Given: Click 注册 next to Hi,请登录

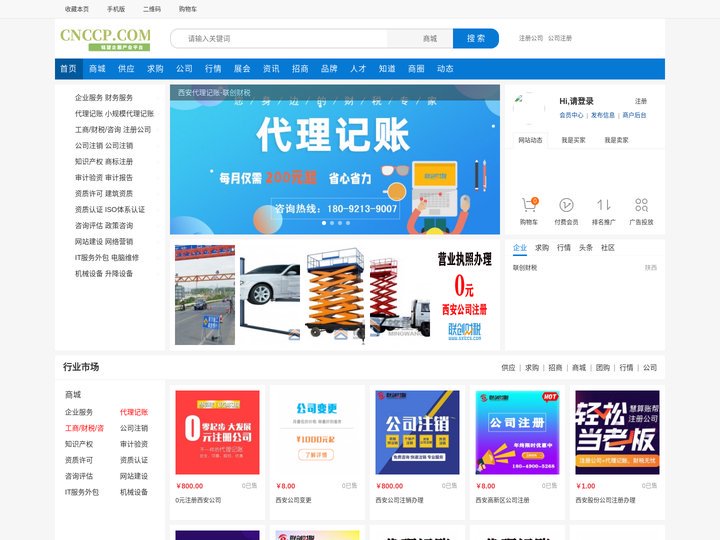Looking at the screenshot, I should 641,101.
